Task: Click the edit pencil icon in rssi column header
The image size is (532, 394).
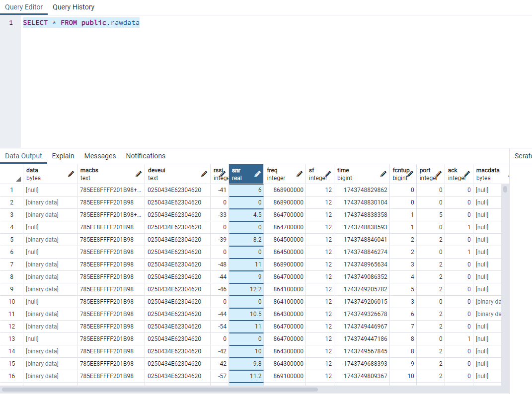Action: (223, 174)
